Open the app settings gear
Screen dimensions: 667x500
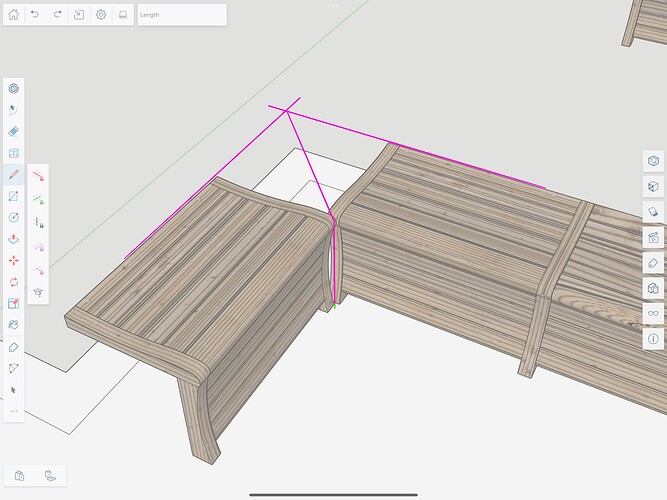[101, 14]
